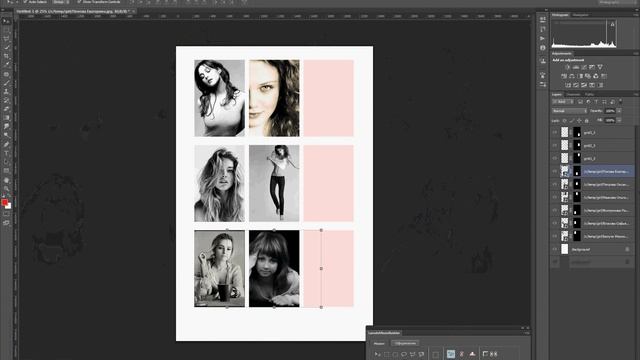Open the Adjustments panel menu

[x=636, y=53]
